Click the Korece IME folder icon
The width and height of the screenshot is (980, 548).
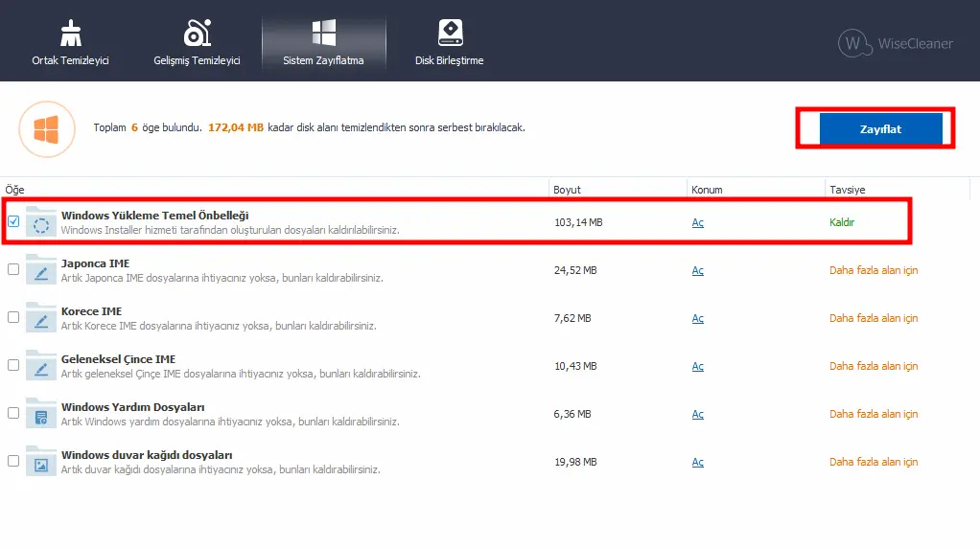(x=41, y=318)
